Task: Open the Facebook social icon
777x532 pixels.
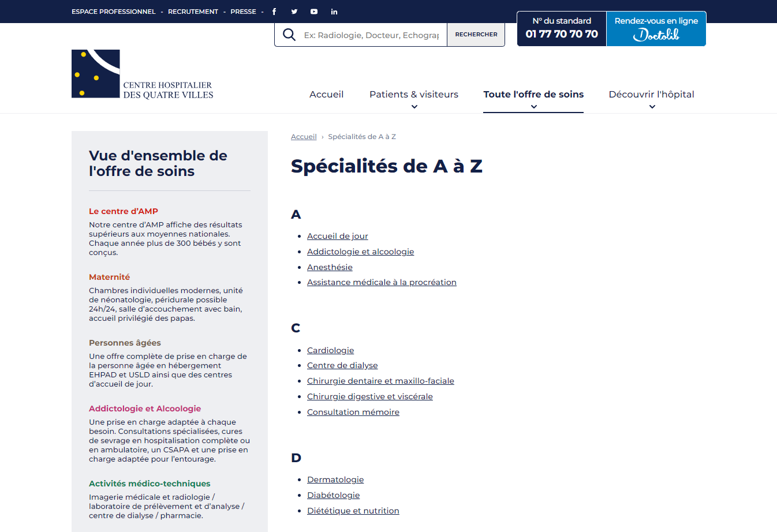Action: 274,12
